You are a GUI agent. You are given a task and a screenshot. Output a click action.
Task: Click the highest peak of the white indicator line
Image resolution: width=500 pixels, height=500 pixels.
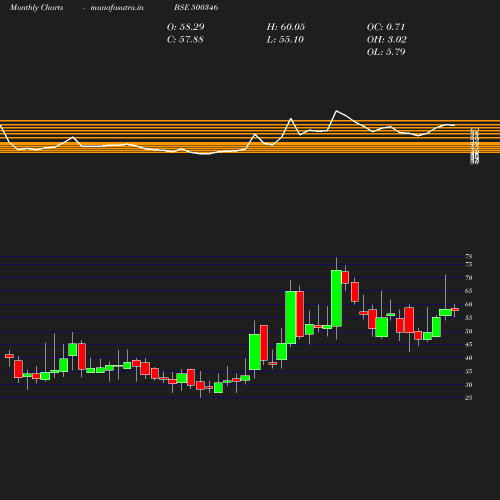click(x=336, y=111)
